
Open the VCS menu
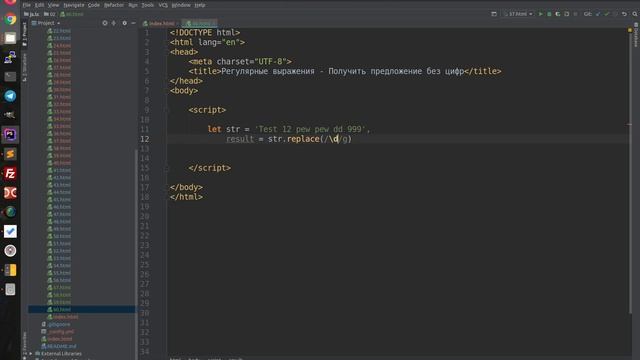pos(163,5)
